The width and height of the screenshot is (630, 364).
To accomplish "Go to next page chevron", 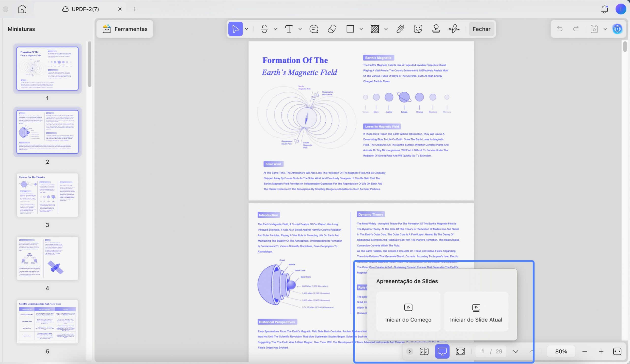I will [x=516, y=351].
